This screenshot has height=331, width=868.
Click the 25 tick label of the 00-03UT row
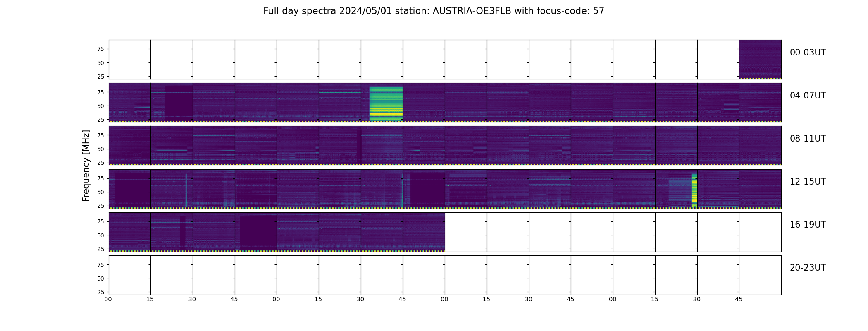tap(100, 77)
